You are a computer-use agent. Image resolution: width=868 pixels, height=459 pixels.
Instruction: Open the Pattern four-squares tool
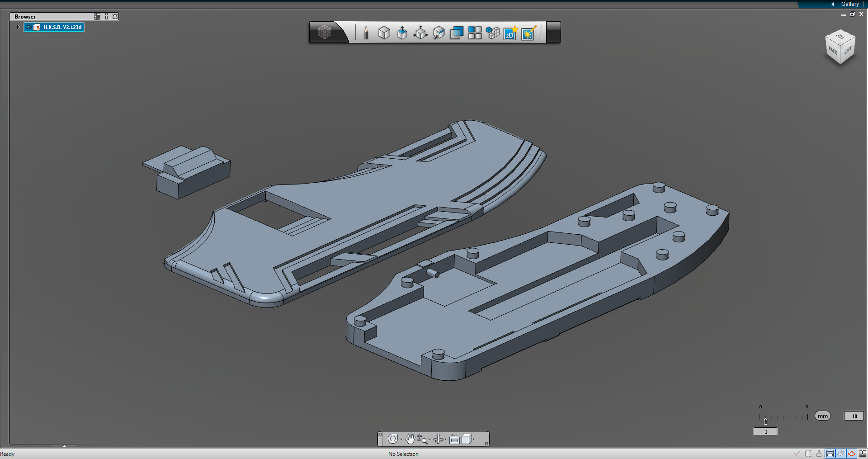tap(475, 33)
